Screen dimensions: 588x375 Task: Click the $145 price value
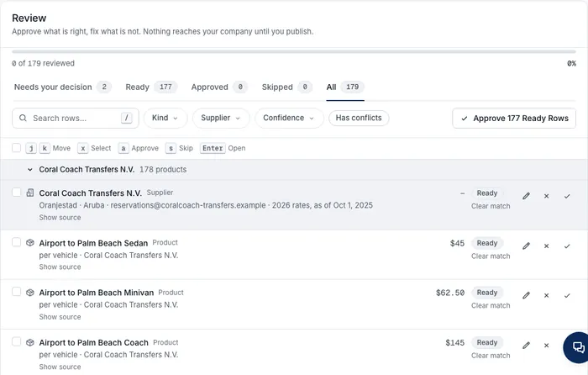[455, 342]
